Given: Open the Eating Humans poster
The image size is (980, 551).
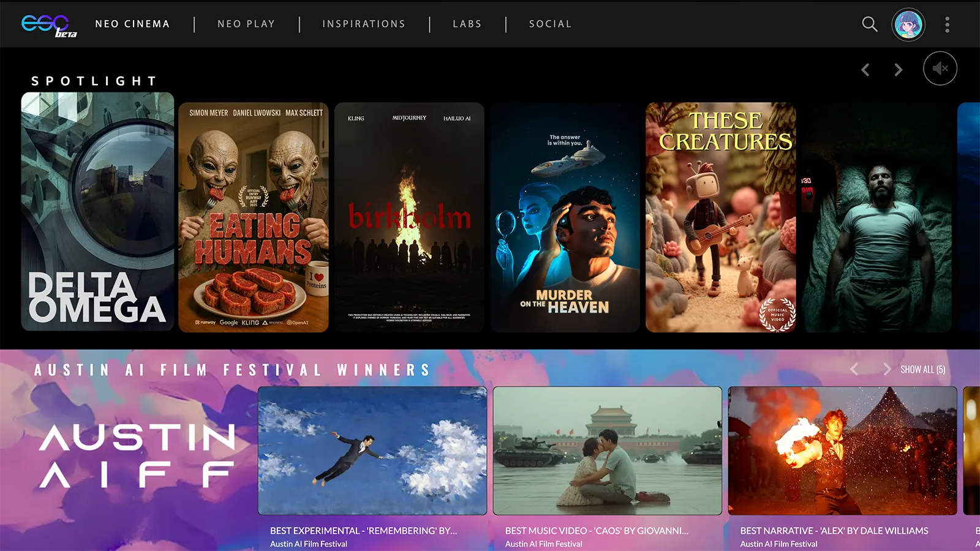Looking at the screenshot, I should [254, 217].
